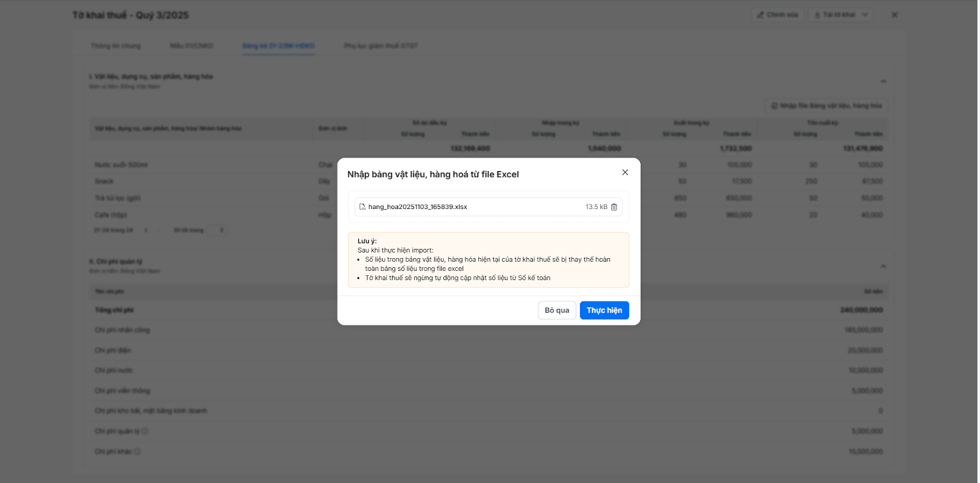Open Phụ lục giảm thuế GTGT tab
Screen dimensions: 980x483
click(x=381, y=46)
